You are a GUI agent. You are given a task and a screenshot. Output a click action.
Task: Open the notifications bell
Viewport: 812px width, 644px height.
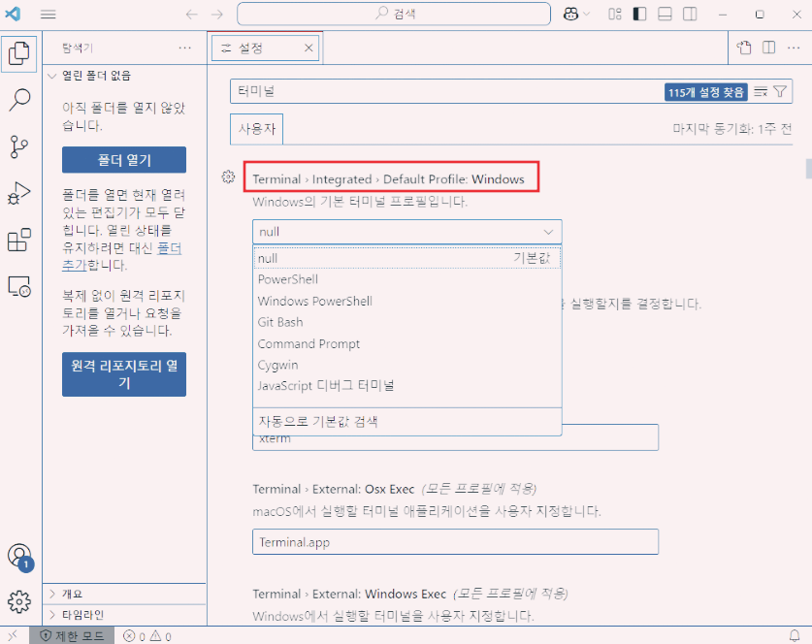pyautogui.click(x=795, y=635)
